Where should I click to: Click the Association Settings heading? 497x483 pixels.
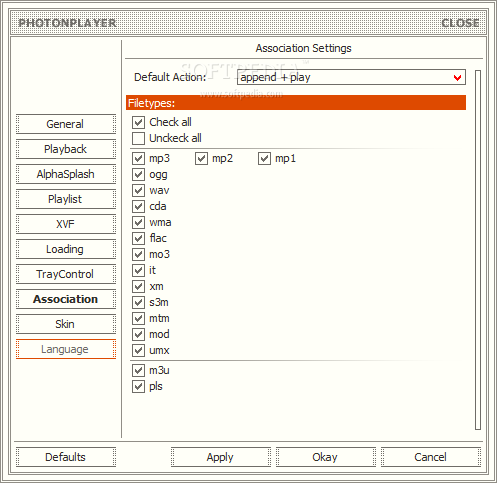coord(303,48)
